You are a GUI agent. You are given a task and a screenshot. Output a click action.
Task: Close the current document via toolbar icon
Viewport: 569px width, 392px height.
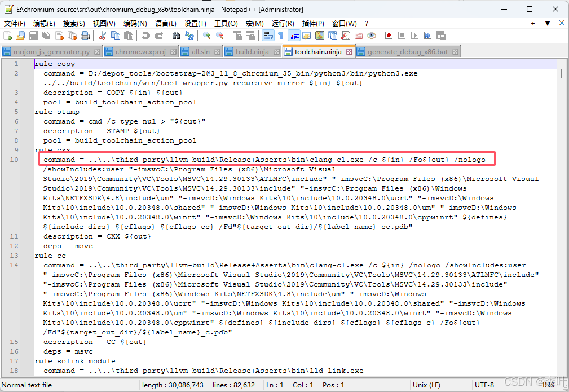(60, 36)
